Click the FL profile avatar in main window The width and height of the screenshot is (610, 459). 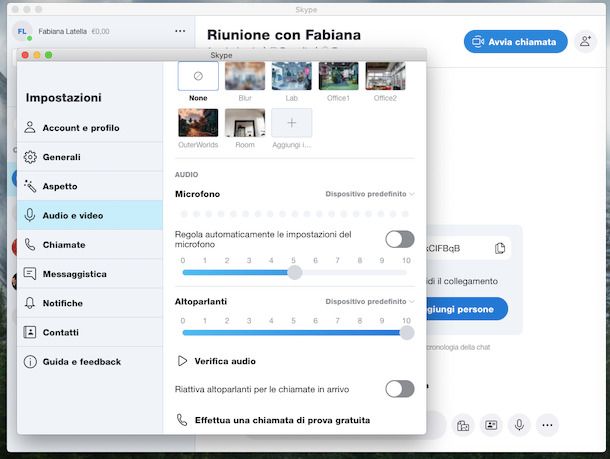[x=22, y=32]
